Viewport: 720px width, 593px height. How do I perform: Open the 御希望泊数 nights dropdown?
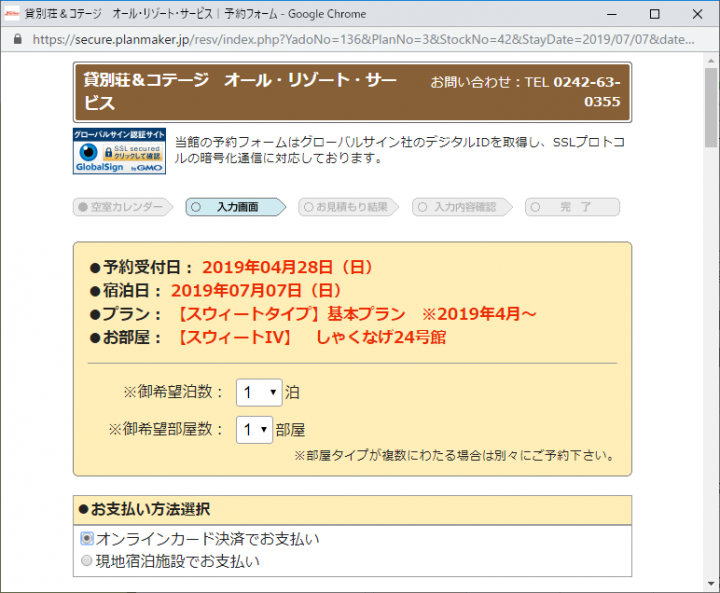[259, 393]
